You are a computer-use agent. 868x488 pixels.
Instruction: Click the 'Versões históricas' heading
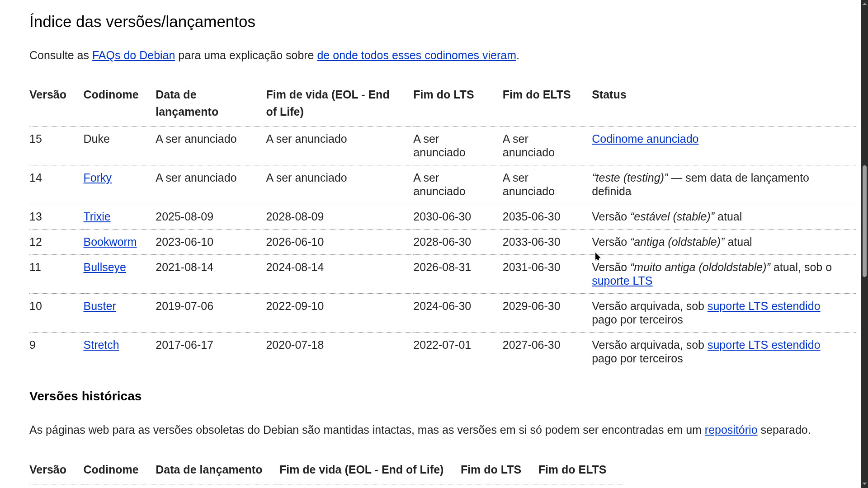click(x=85, y=396)
